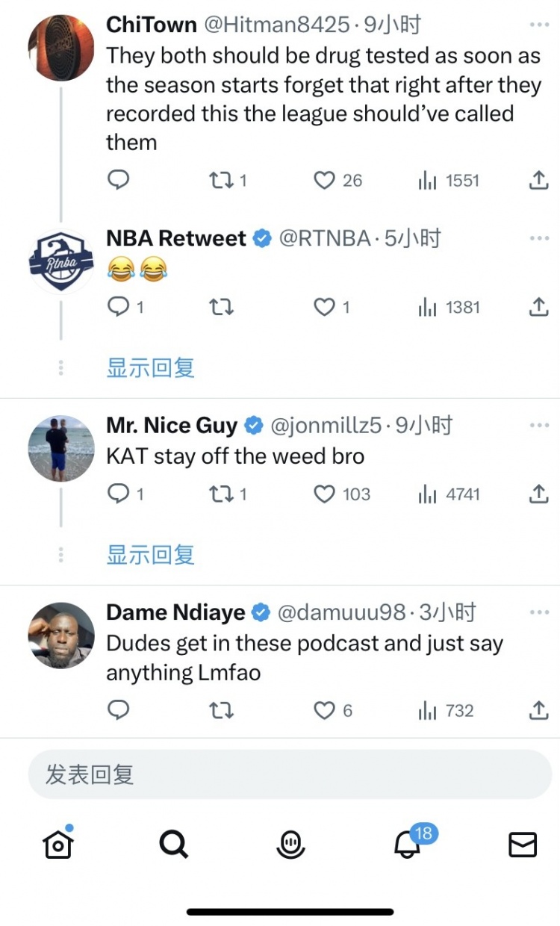
Task: Like the KAT weed tweet
Action: [x=325, y=494]
